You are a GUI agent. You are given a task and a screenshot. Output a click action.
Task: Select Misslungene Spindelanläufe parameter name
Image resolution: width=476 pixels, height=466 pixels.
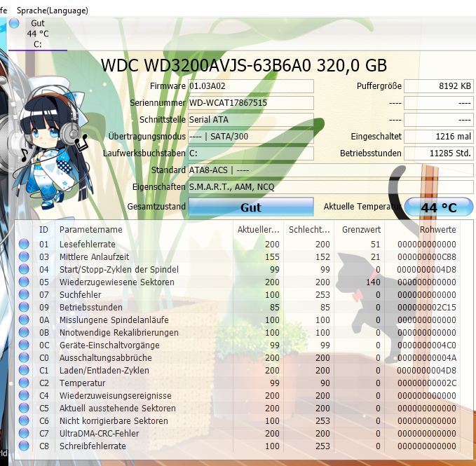114,320
